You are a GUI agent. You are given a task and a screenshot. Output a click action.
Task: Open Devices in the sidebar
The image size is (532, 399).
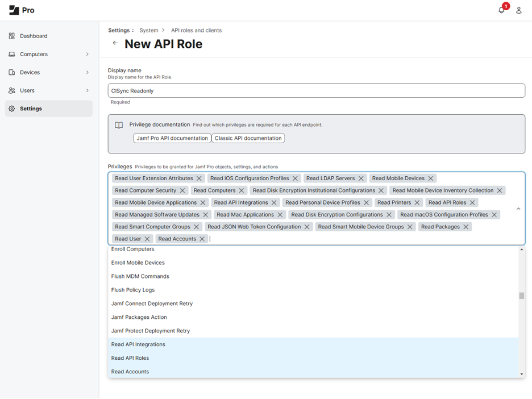coord(49,72)
